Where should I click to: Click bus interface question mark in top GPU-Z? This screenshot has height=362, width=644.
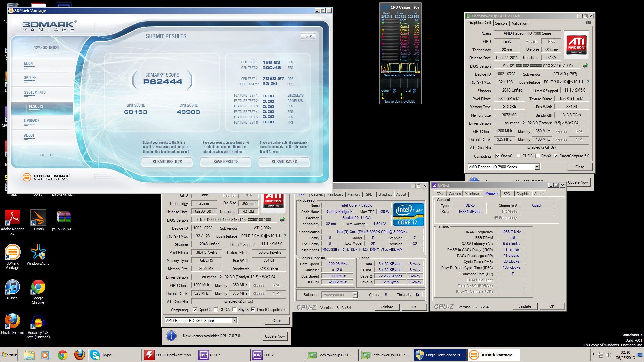[588, 82]
